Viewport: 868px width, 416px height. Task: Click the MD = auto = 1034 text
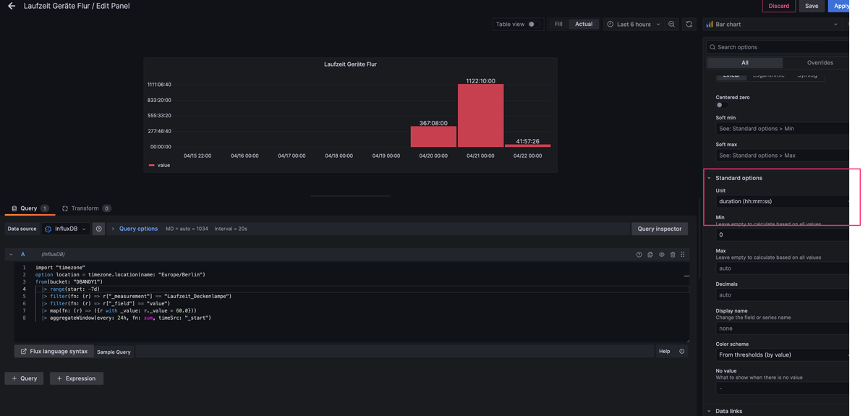click(x=187, y=229)
